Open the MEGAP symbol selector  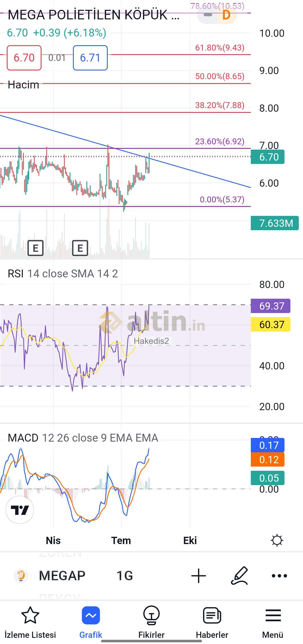click(x=62, y=576)
